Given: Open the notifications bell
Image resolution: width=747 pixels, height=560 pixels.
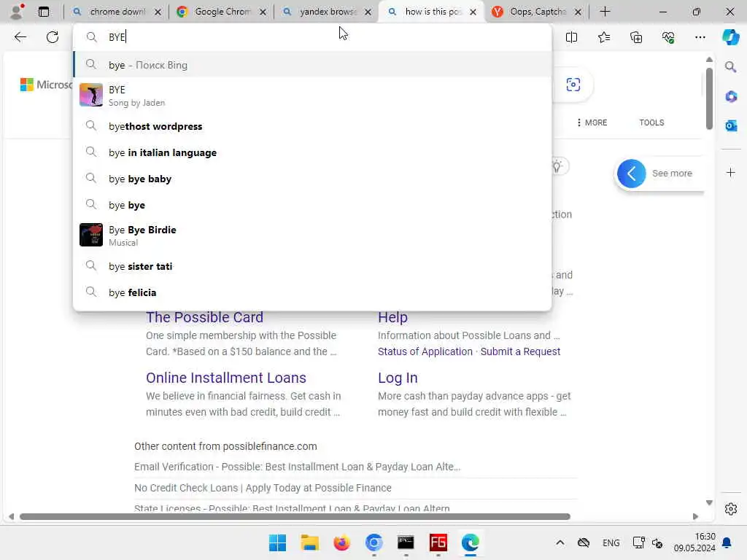Looking at the screenshot, I should [727, 542].
